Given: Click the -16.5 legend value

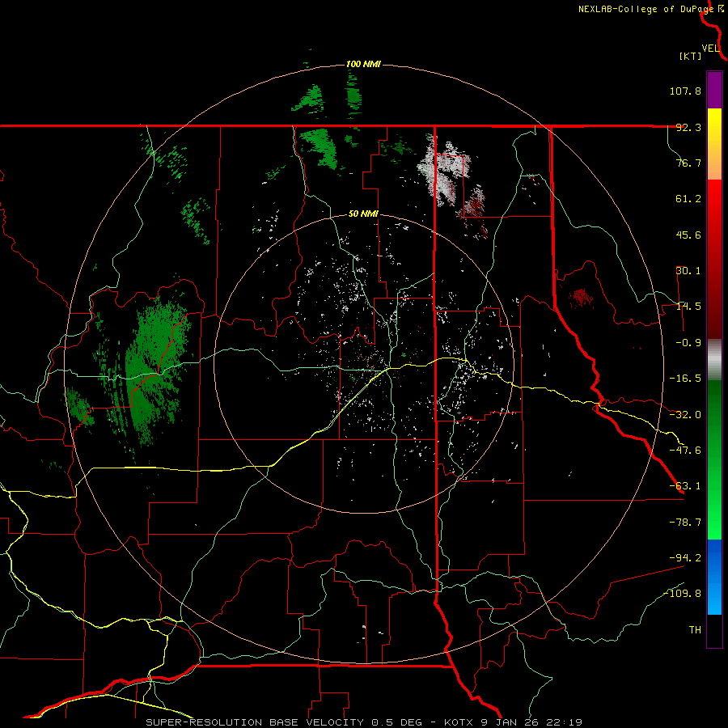Looking at the screenshot, I should [685, 379].
